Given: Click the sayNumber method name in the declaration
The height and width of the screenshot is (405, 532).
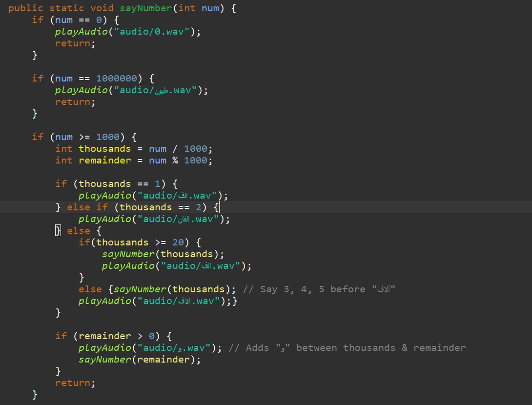Looking at the screenshot, I should [x=148, y=8].
